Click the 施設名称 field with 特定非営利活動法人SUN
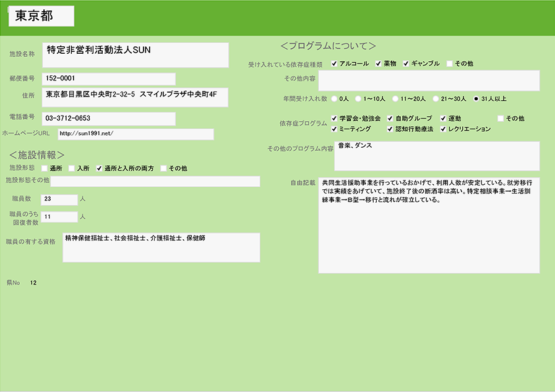 click(136, 55)
